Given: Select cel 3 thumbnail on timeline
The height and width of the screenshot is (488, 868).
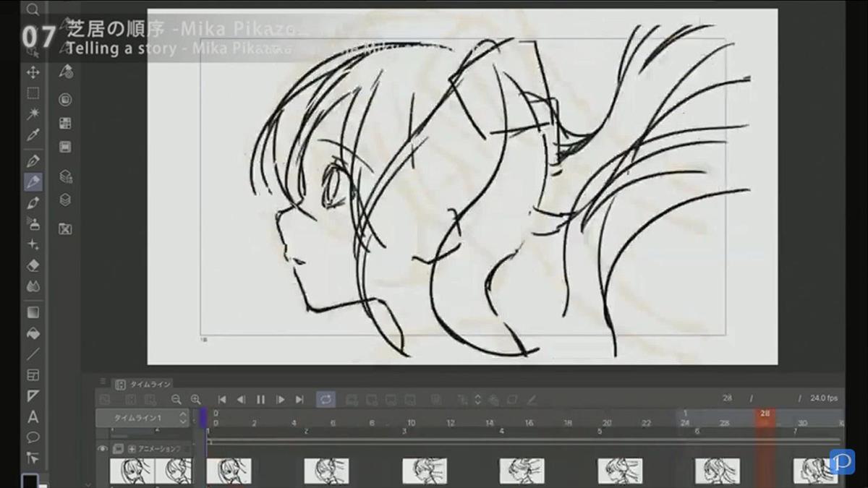Looking at the screenshot, I should (425, 471).
